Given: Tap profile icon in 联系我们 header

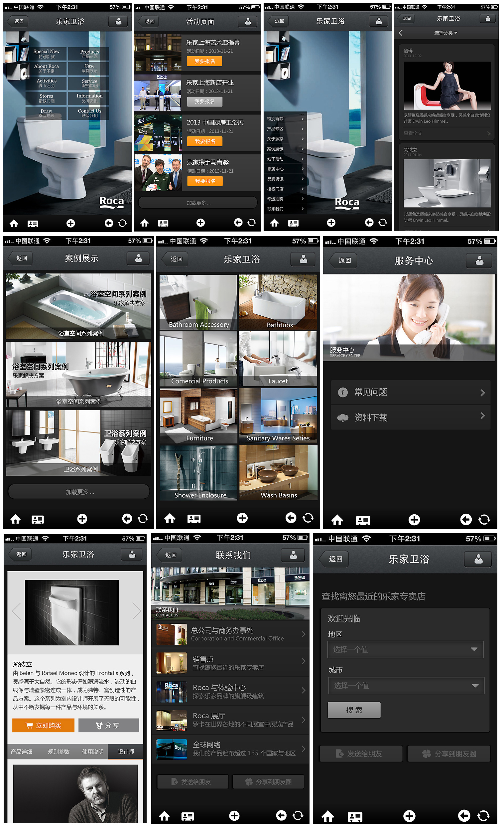Looking at the screenshot, I should click(293, 555).
